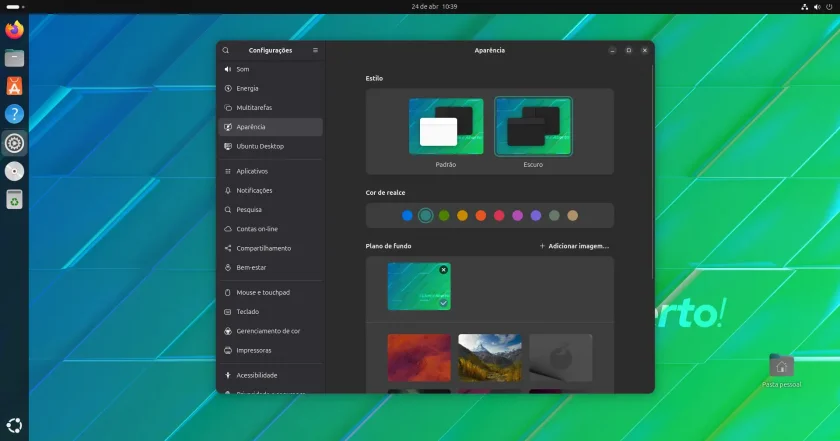840x441 pixels.
Task: Go to Multitarefas settings
Action: tap(271, 108)
